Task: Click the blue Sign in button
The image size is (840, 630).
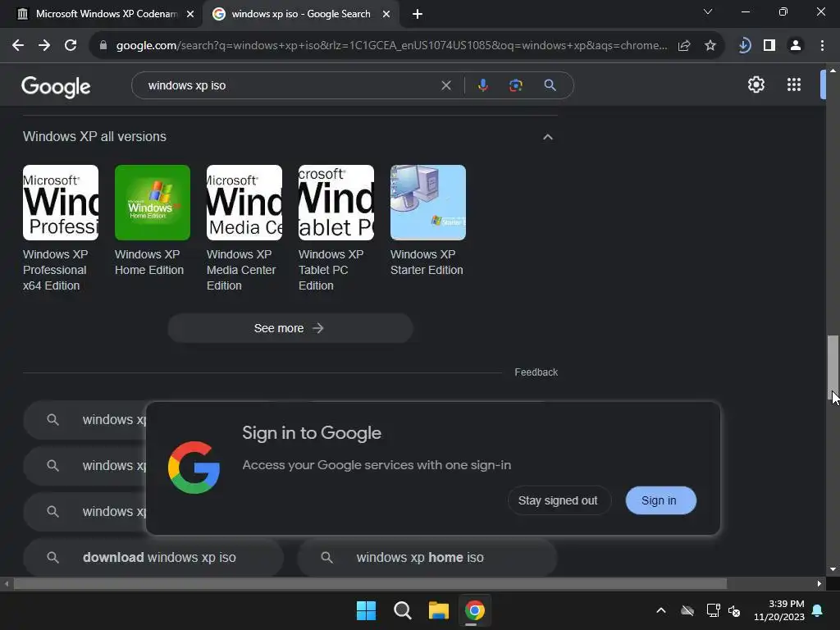Action: 660,500
